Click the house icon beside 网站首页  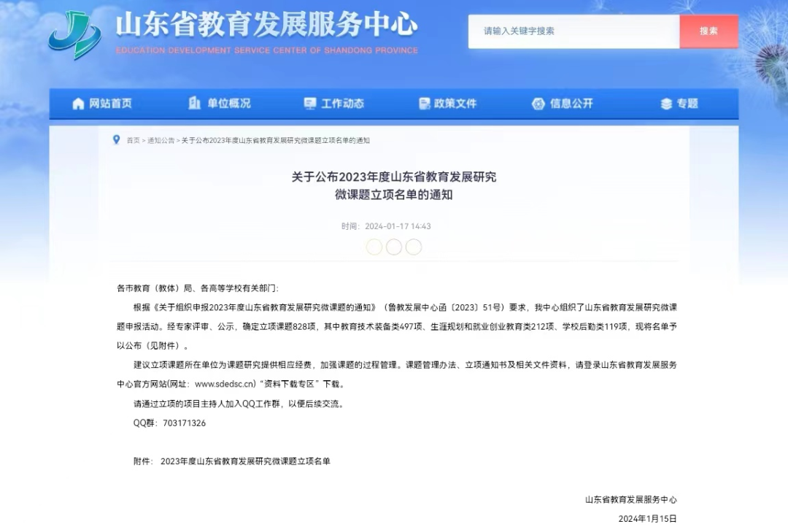pos(79,104)
